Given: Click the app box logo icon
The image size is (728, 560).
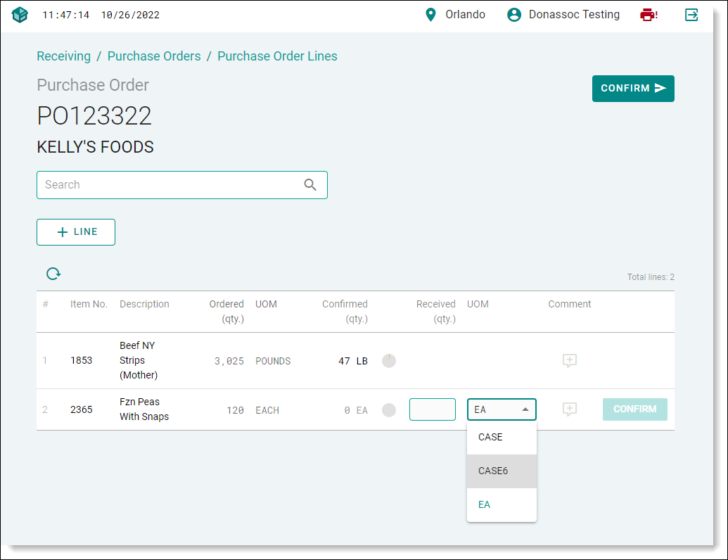Looking at the screenshot, I should pyautogui.click(x=20, y=15).
